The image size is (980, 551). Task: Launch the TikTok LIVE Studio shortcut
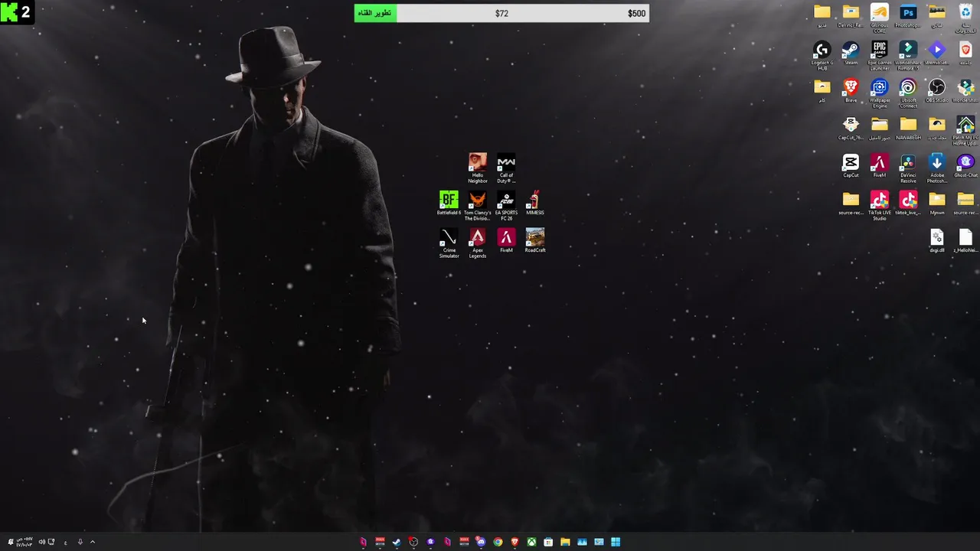click(x=880, y=205)
